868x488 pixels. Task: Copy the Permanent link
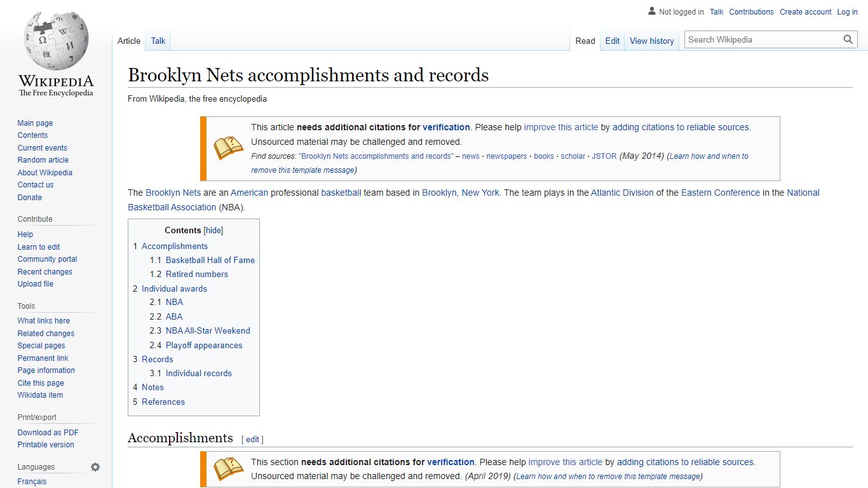43,358
